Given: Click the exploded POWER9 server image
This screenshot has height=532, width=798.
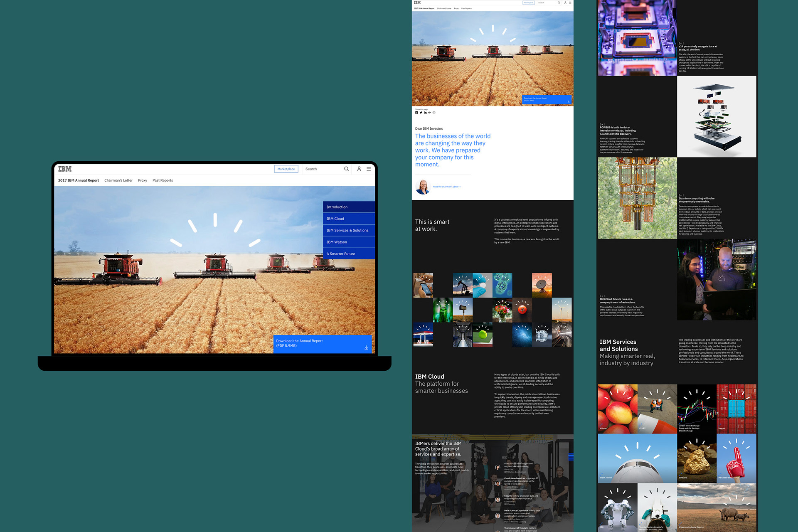Looking at the screenshot, I should (x=717, y=116).
